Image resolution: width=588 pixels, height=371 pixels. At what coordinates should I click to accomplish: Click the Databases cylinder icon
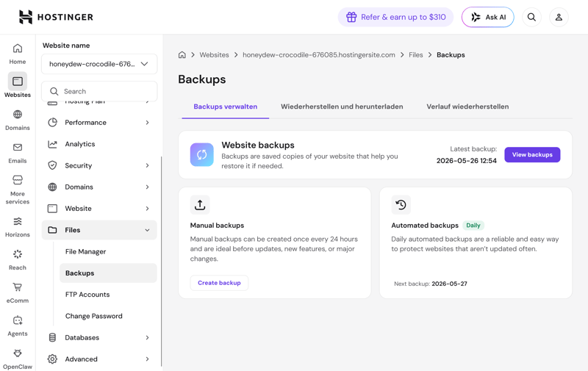point(52,337)
